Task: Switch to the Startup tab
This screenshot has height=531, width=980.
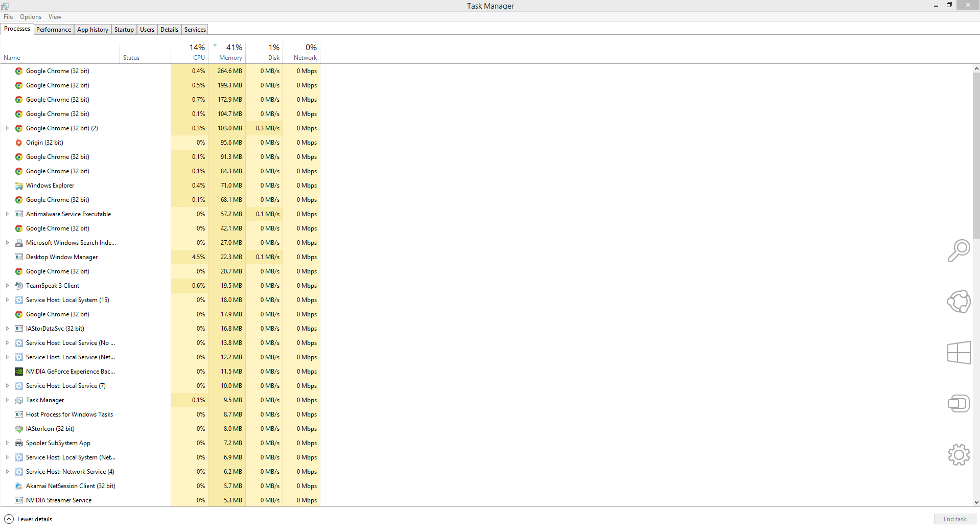Action: [x=124, y=30]
